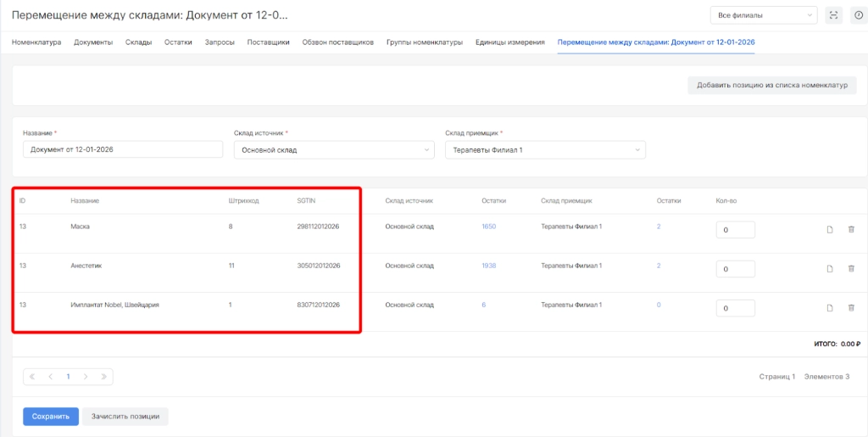Jump to first page with double-arrow icon
Screen dimensions: 868x437
pyautogui.click(x=33, y=376)
